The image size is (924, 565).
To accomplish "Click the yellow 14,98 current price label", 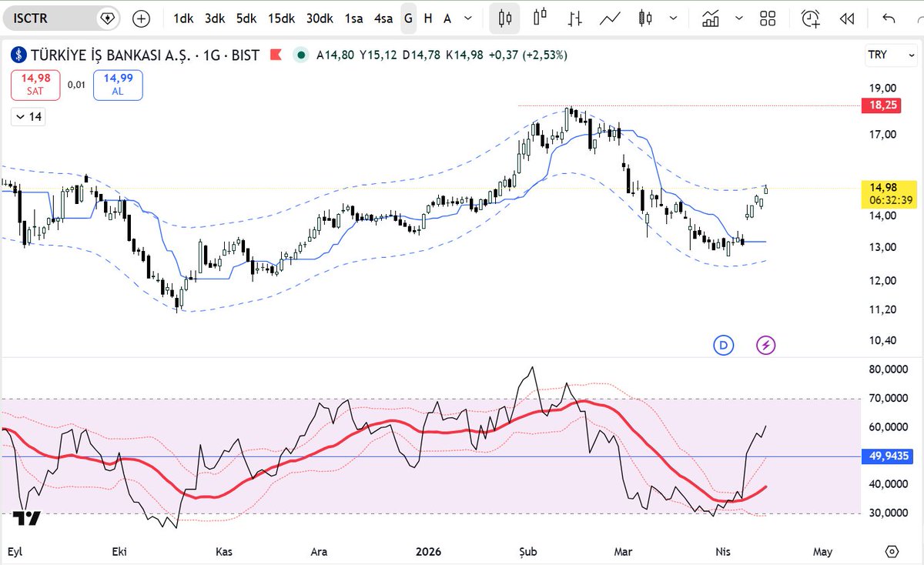I will (x=889, y=193).
